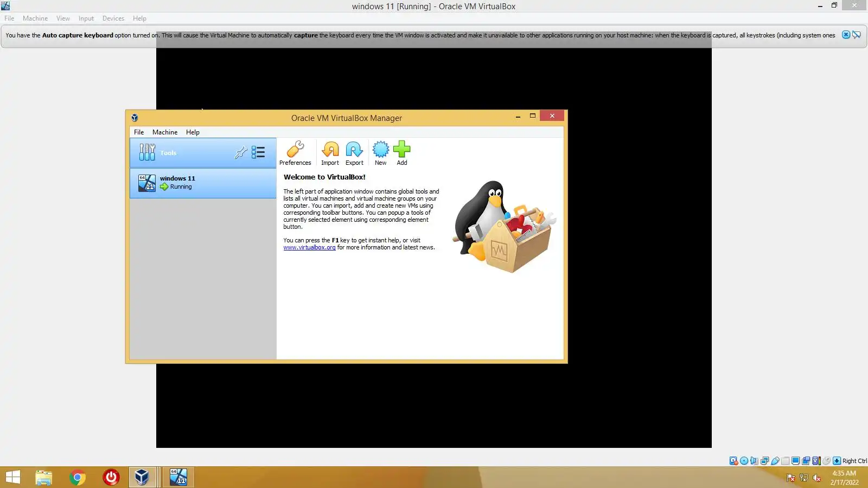The width and height of the screenshot is (868, 488).
Task: Open the Tools list menu icon
Action: (258, 152)
